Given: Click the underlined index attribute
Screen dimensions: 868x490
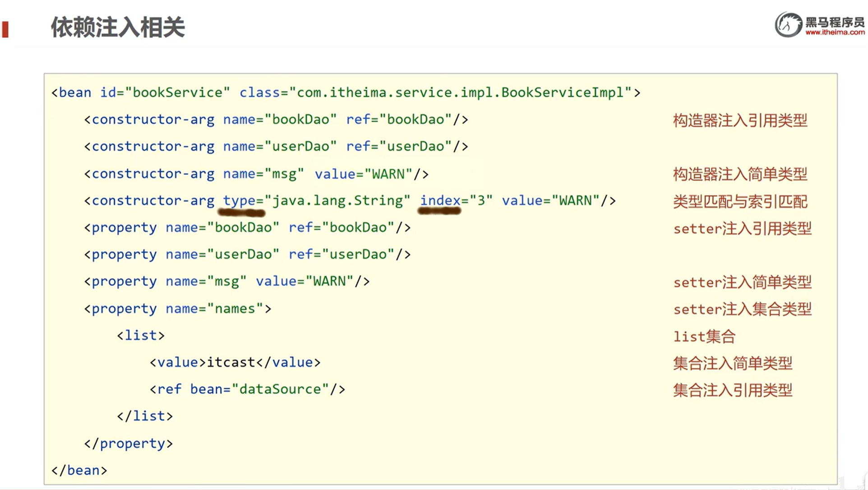Looking at the screenshot, I should tap(440, 201).
